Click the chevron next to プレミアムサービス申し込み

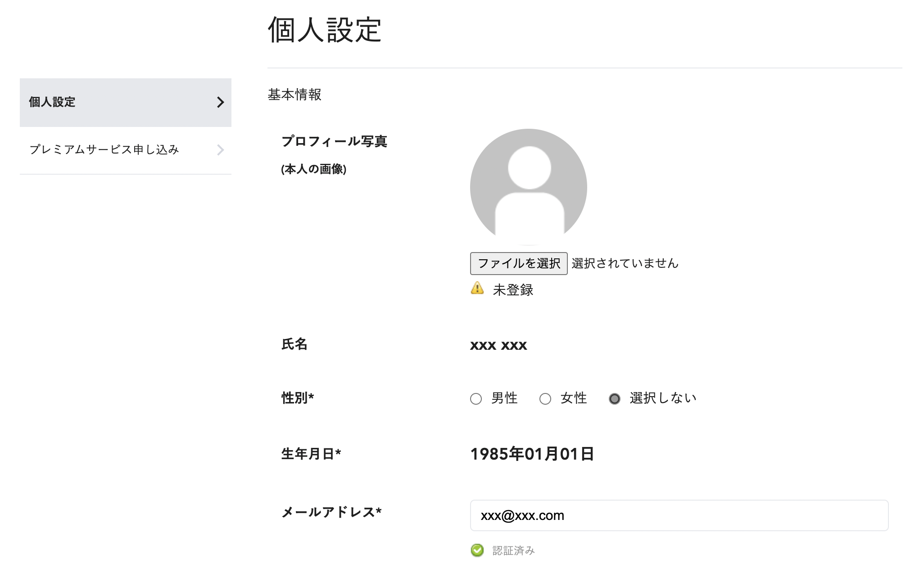click(220, 150)
